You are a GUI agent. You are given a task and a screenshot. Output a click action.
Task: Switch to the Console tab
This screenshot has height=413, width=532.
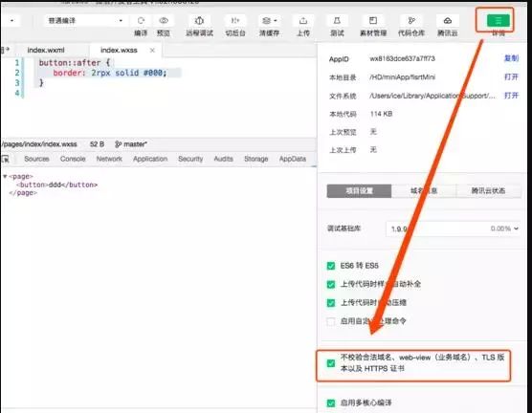point(73,159)
